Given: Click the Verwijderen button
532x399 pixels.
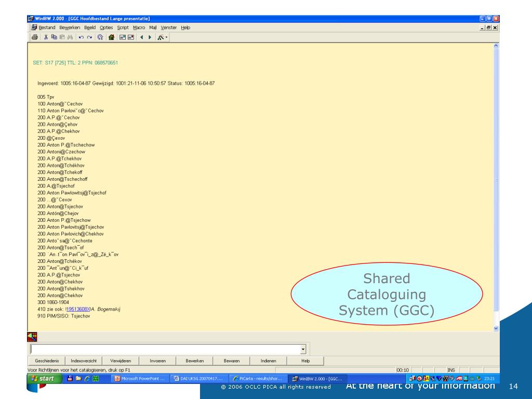Looking at the screenshot, I should coord(121,361).
